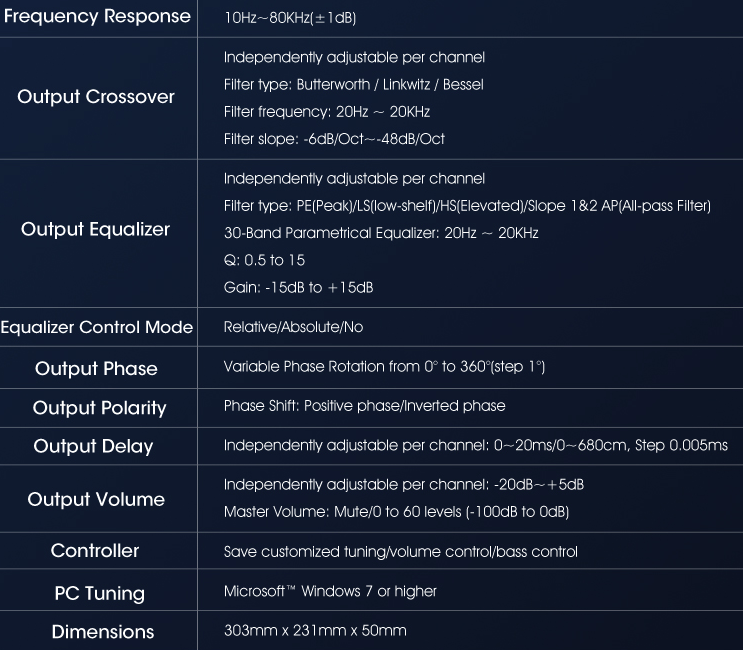The height and width of the screenshot is (650, 743).
Task: Click the Variable Phase Rotation description
Action: pos(384,367)
